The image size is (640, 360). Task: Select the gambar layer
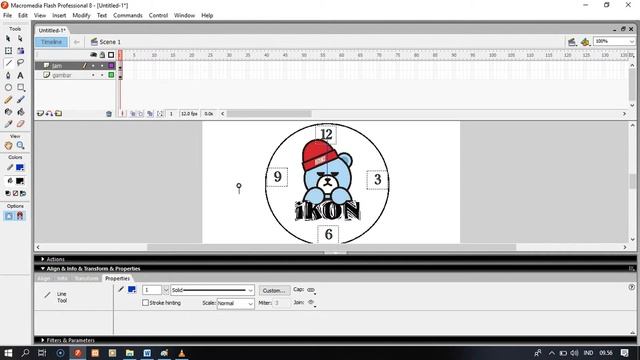coord(62,75)
